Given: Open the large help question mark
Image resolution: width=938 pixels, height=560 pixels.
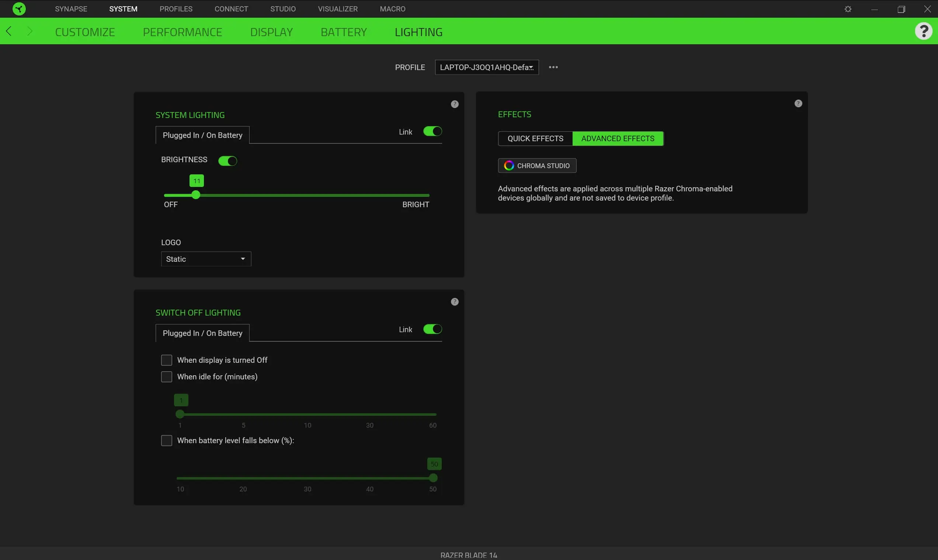Looking at the screenshot, I should (923, 31).
